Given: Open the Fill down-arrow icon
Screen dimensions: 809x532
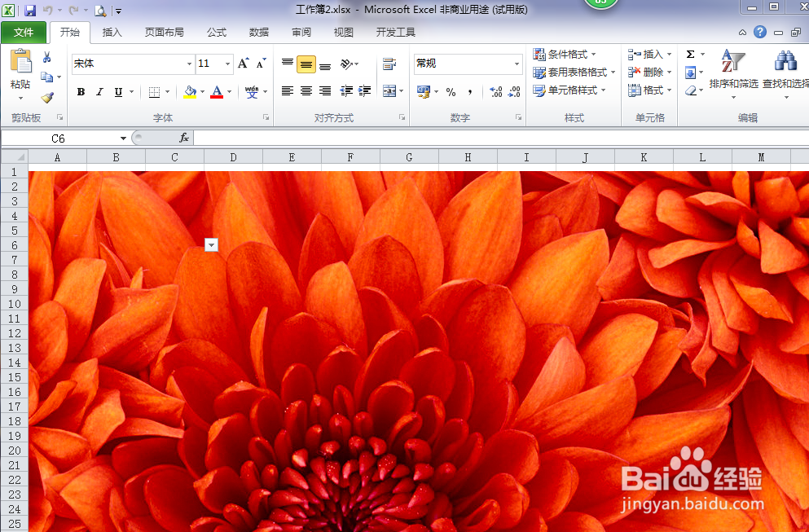Looking at the screenshot, I should coord(690,73).
